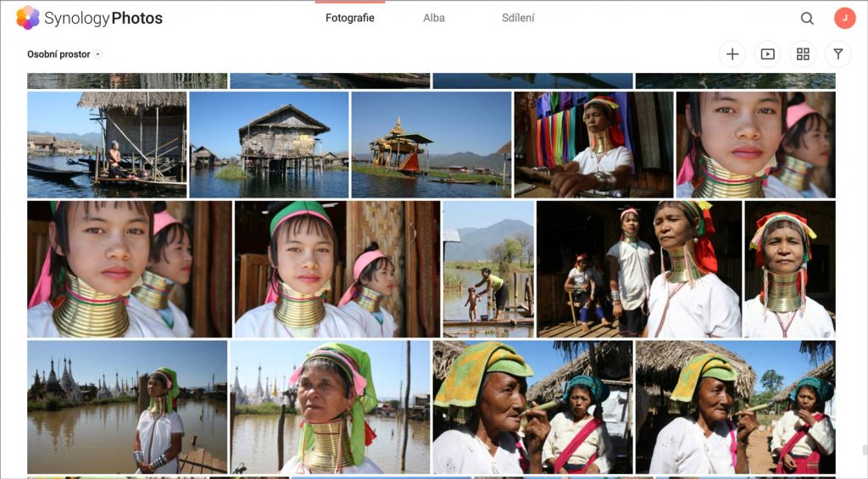Click the Synology Photos logo icon

28,18
